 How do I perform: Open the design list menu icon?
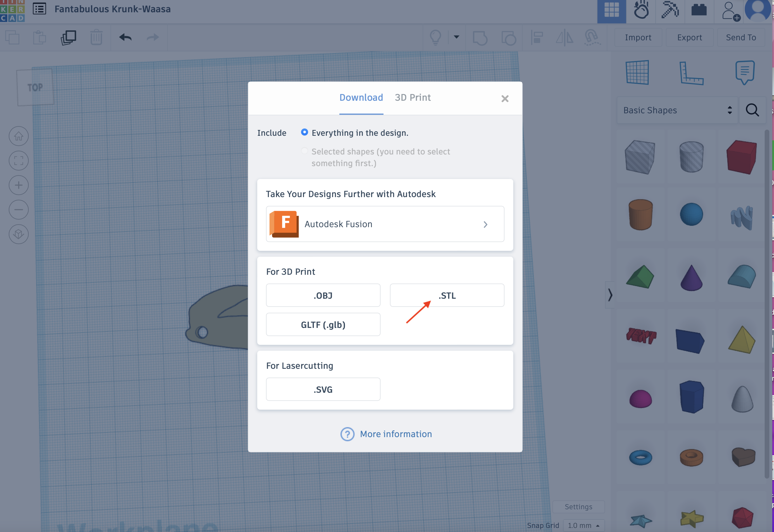point(39,9)
